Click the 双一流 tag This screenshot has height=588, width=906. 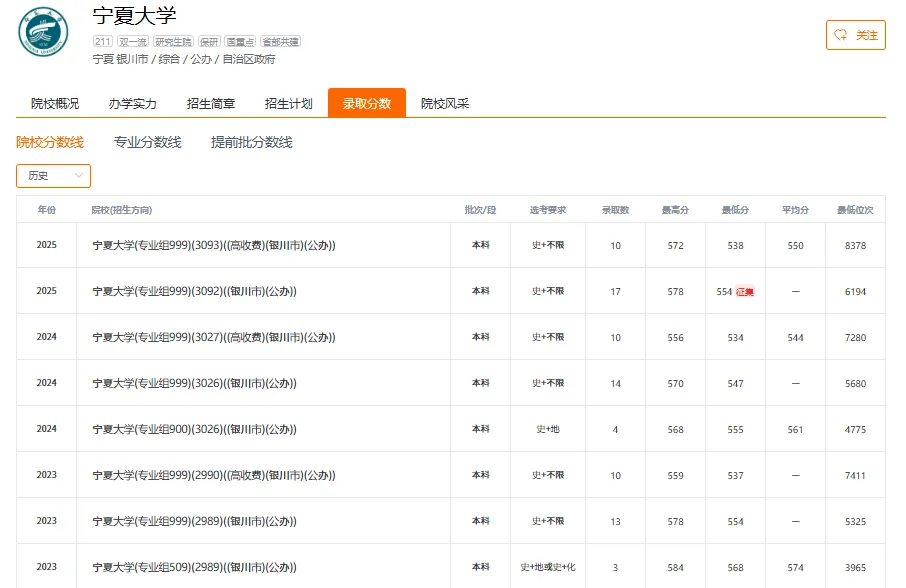pyautogui.click(x=133, y=42)
